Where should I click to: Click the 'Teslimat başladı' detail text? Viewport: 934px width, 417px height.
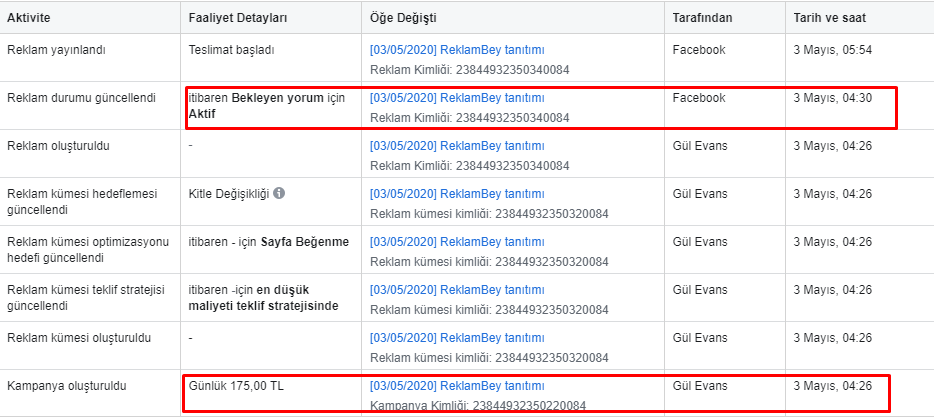[232, 50]
